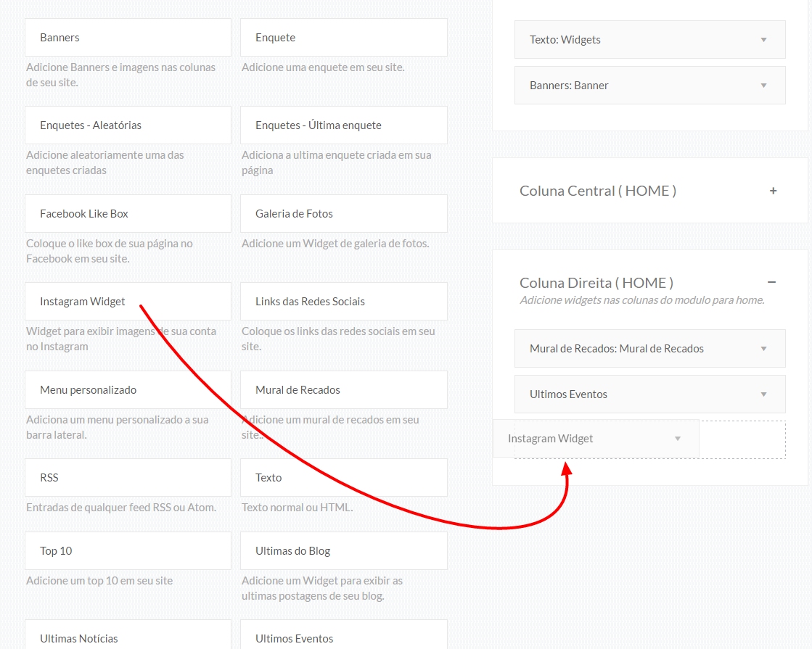Collapse Coluna Direita with minus icon
Screen dimensions: 812x649
point(771,282)
